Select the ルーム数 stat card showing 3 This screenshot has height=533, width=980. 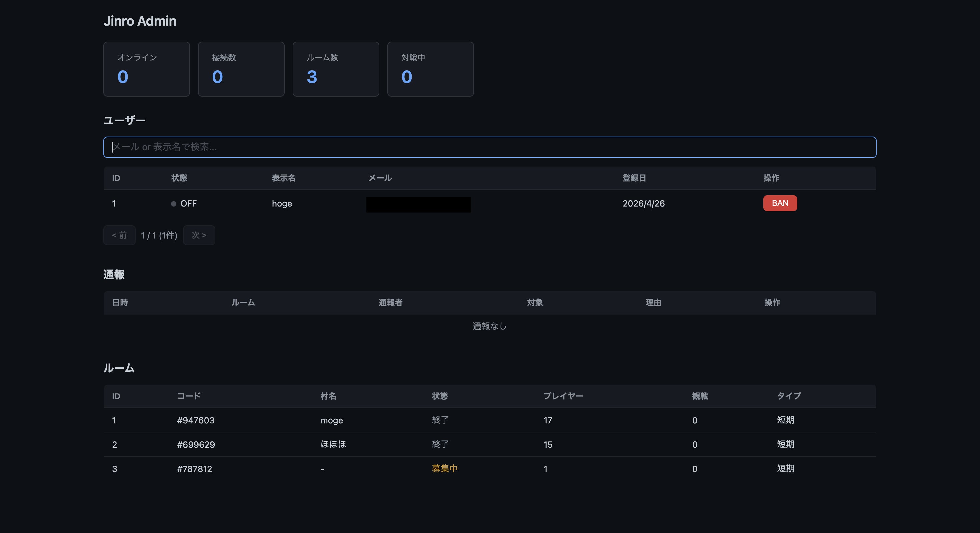coord(336,69)
